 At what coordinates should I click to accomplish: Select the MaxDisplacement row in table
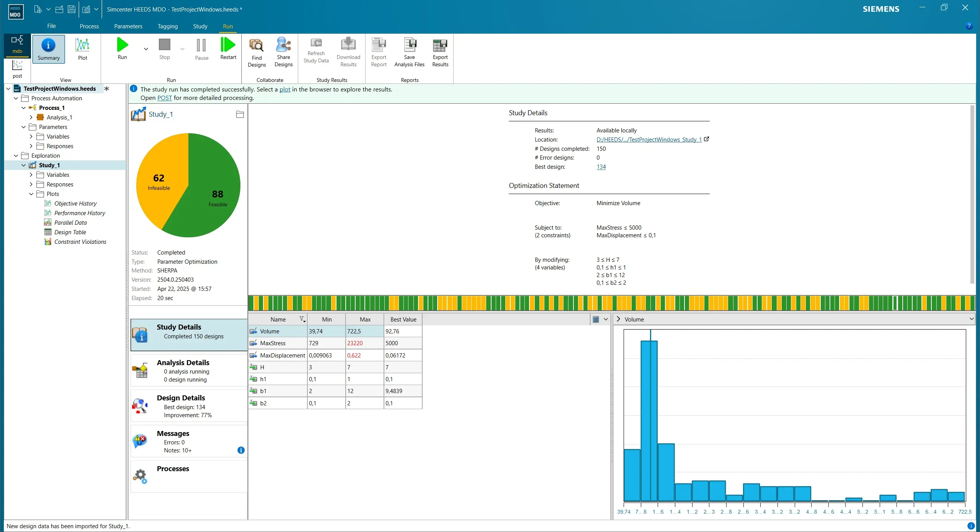tap(335, 355)
